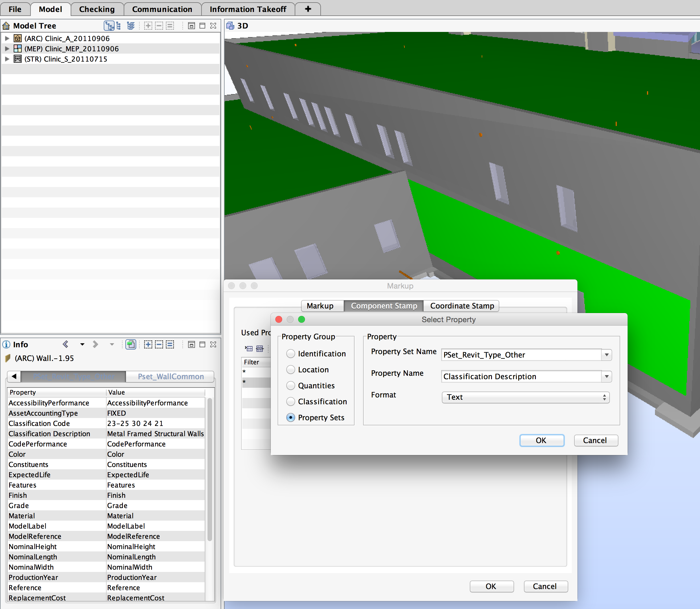Enable the Quantities property group option

tap(291, 385)
